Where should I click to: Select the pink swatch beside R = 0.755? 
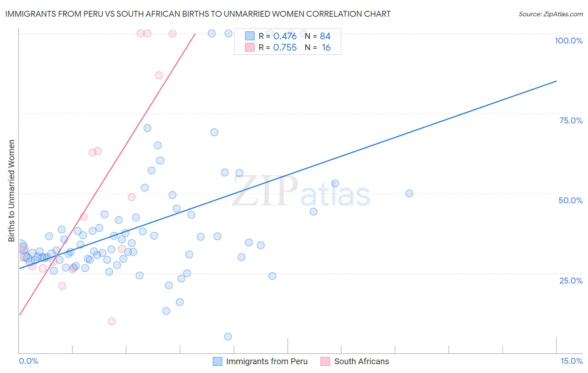[x=250, y=47]
